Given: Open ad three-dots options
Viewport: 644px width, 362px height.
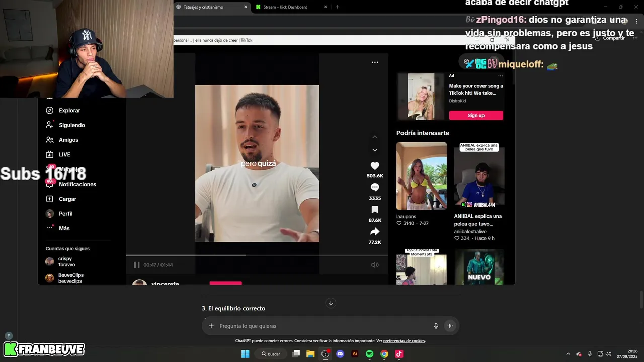Looking at the screenshot, I should click(500, 76).
